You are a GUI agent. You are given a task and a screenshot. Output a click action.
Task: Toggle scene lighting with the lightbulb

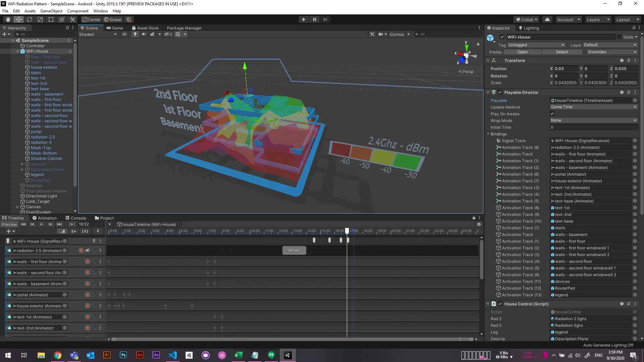coord(135,34)
